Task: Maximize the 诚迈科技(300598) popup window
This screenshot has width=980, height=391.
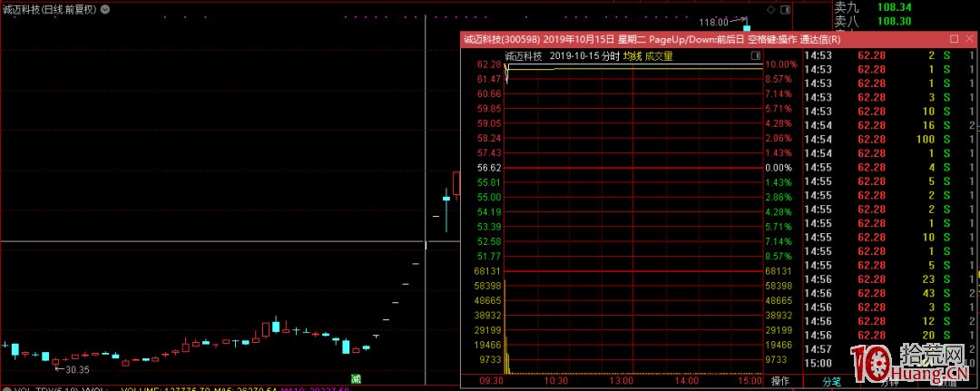Action: 954,39
